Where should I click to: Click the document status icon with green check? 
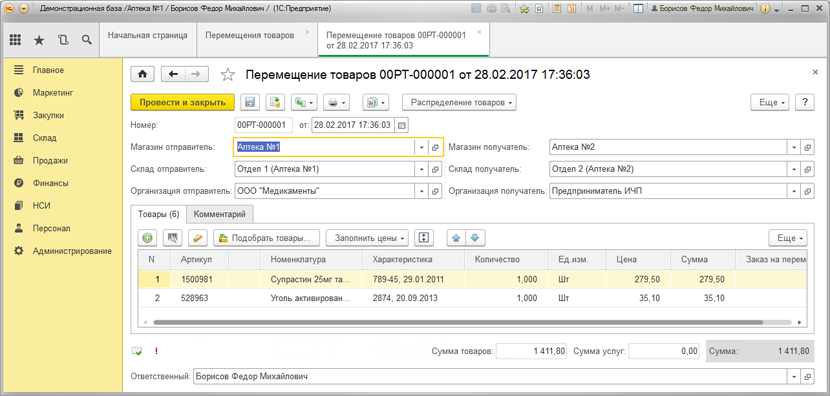(137, 350)
